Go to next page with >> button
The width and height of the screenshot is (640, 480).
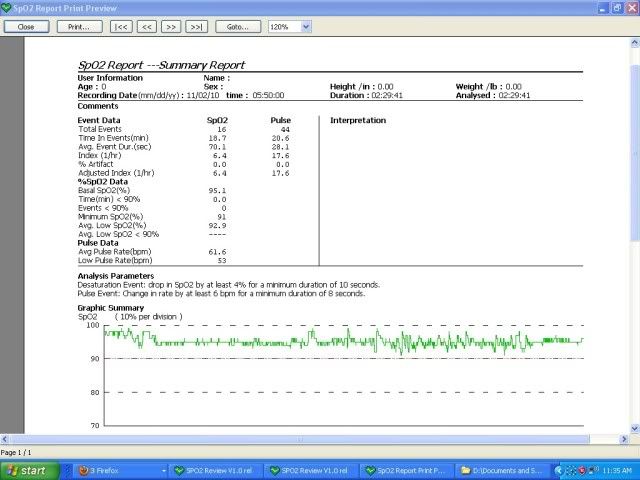point(171,26)
